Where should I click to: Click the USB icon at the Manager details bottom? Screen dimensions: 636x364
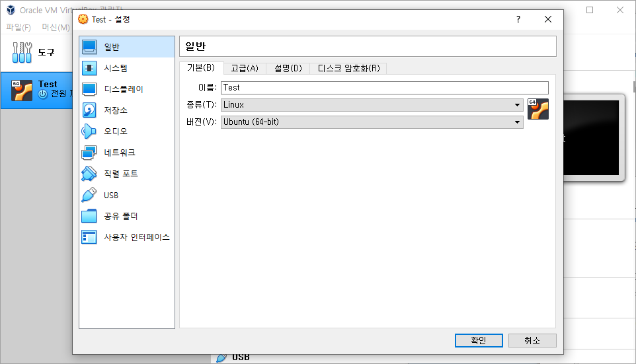221,357
